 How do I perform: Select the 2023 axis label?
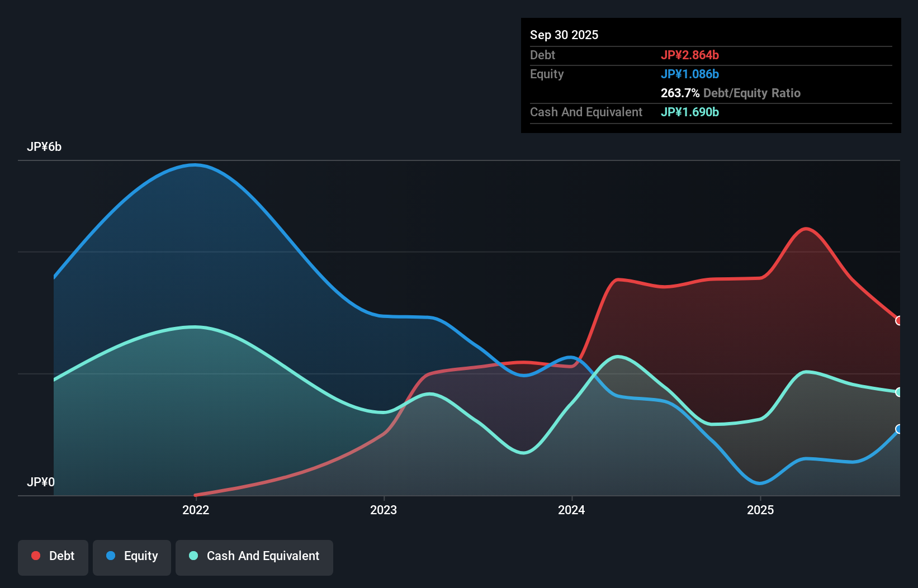click(384, 510)
